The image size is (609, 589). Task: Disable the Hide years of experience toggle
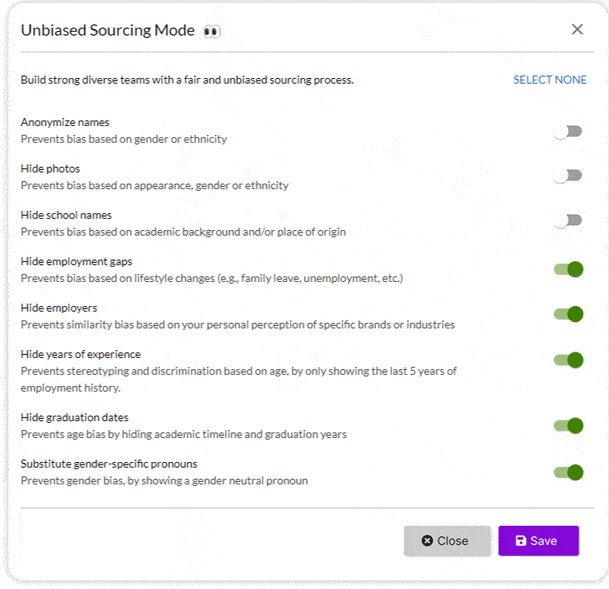pyautogui.click(x=568, y=360)
